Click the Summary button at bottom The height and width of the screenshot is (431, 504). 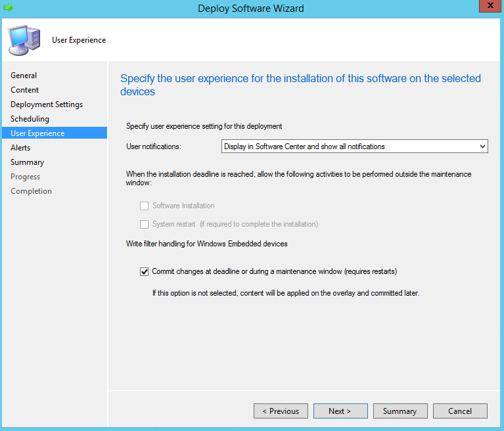(x=400, y=411)
